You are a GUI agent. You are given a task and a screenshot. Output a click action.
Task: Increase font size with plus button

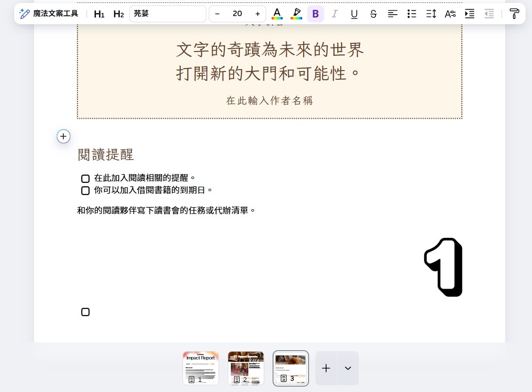coord(257,14)
